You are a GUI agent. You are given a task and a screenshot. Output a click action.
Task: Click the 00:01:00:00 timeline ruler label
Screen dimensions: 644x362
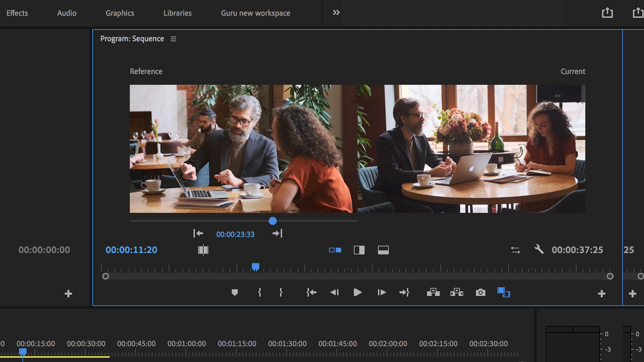(x=187, y=344)
